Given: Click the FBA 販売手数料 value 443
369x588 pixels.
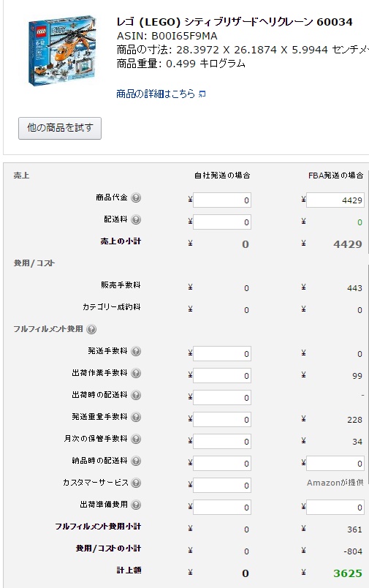Looking at the screenshot, I should click(354, 288).
